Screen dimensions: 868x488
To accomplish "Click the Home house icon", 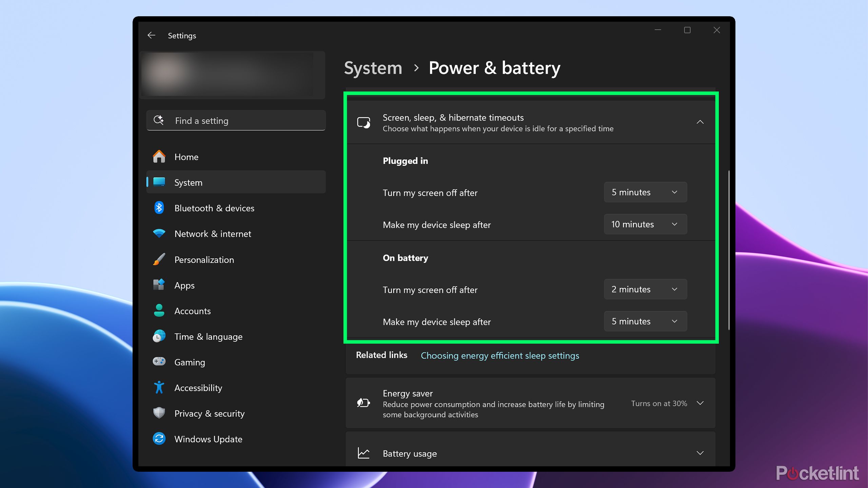I will 159,157.
